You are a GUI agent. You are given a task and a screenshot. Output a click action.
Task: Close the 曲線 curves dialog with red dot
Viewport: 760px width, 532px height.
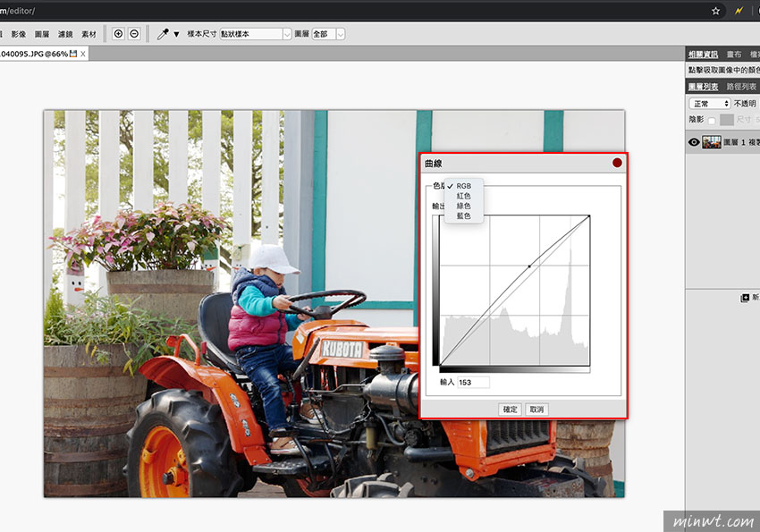(617, 163)
